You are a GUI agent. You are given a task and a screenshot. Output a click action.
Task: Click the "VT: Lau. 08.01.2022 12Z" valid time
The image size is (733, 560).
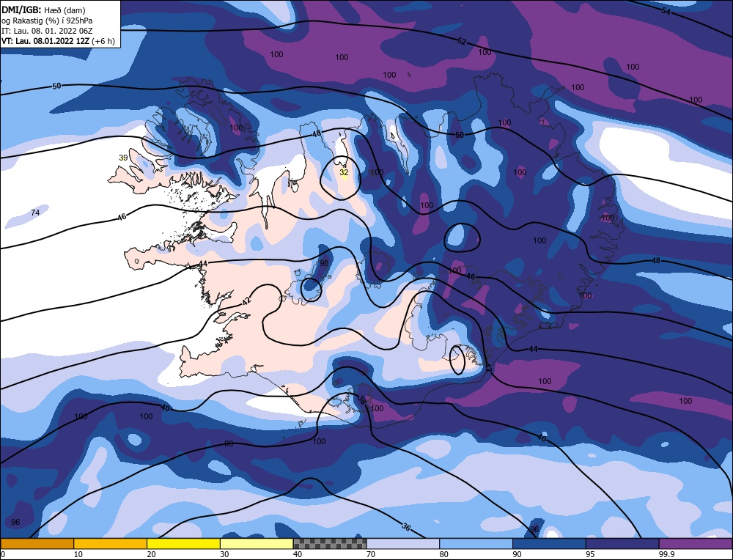coord(45,41)
